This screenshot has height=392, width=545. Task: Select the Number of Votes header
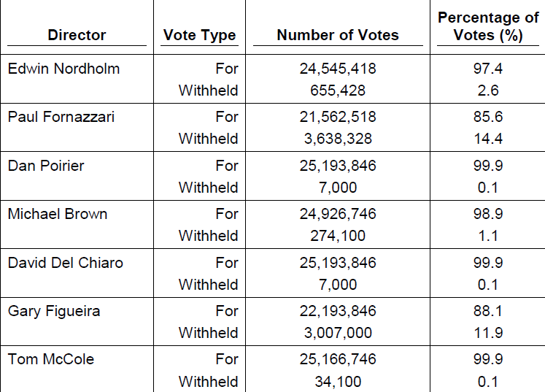tap(338, 35)
